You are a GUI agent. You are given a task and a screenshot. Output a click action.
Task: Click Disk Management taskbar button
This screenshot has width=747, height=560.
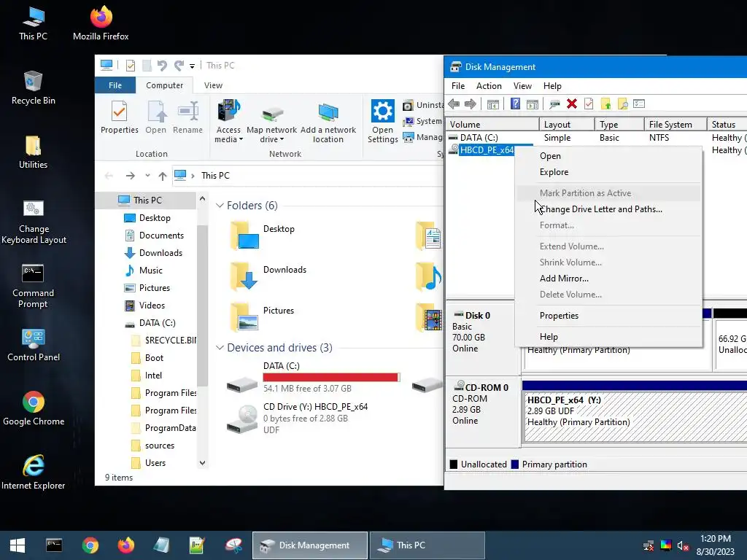[309, 545]
